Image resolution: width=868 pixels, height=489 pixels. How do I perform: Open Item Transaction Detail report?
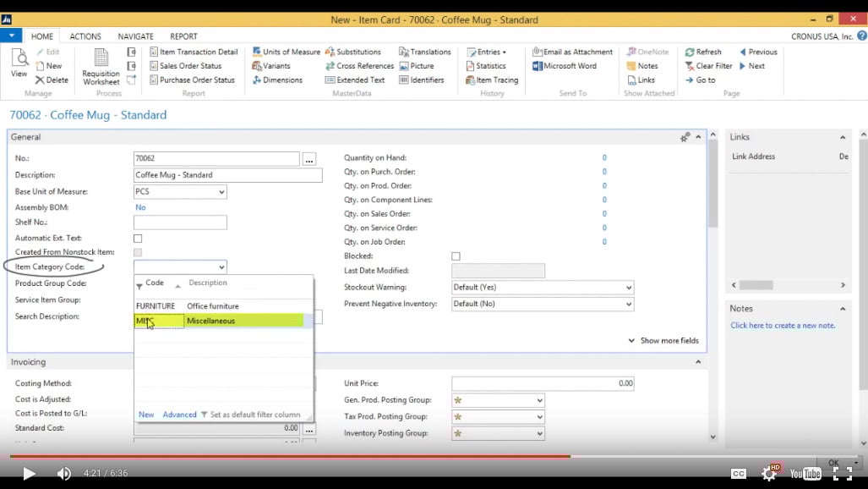tap(194, 52)
